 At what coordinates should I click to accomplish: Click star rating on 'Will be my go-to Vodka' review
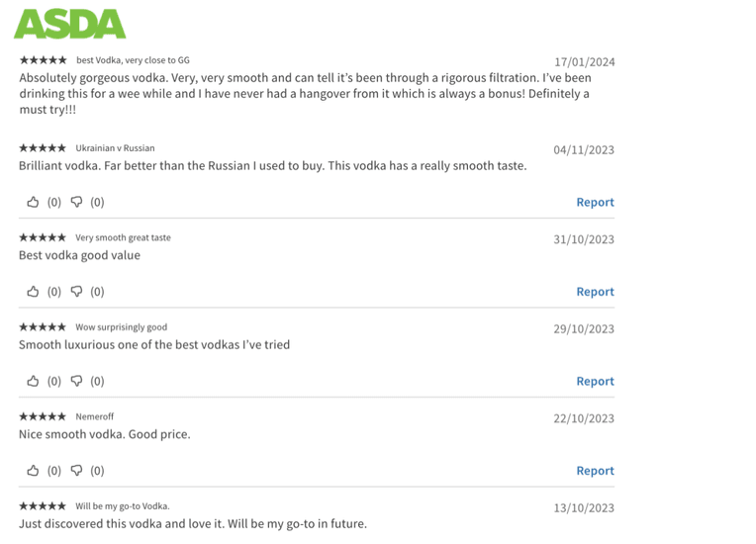pos(43,506)
